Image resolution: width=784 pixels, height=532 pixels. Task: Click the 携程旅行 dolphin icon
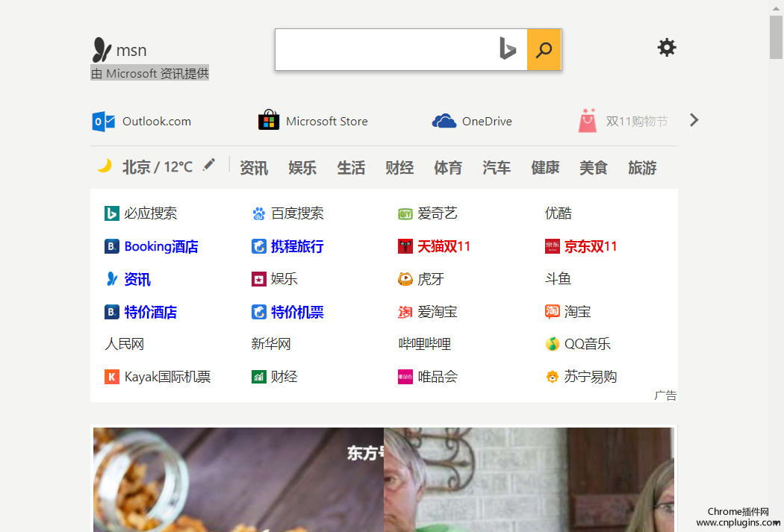tap(258, 246)
